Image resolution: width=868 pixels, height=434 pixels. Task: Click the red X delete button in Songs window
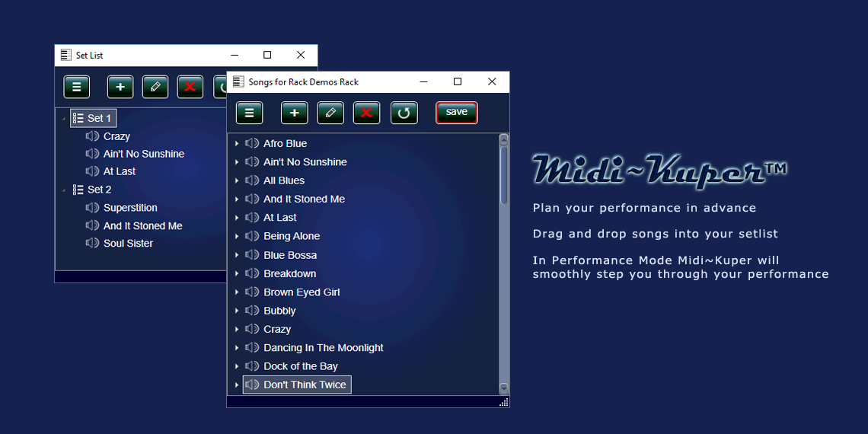[366, 113]
